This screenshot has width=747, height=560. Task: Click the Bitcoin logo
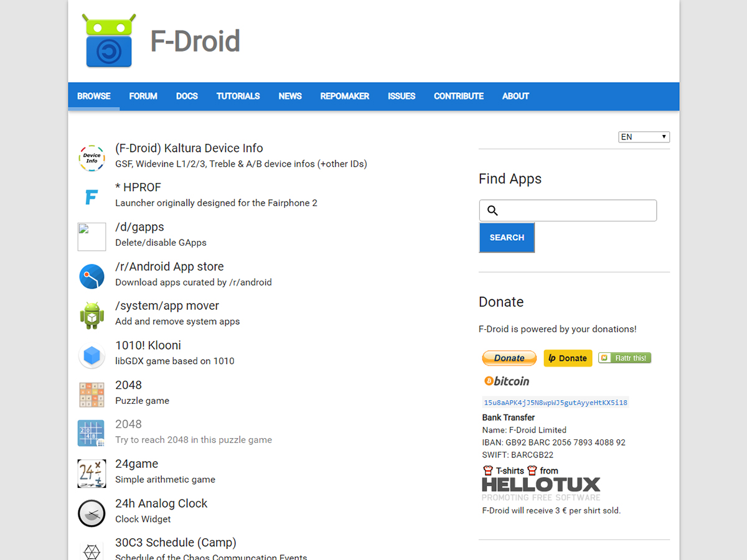click(506, 381)
